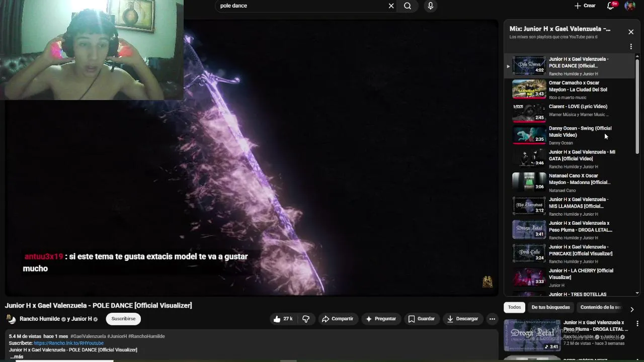Show more filter chips with the right arrow
The image size is (644, 362).
[632, 309]
